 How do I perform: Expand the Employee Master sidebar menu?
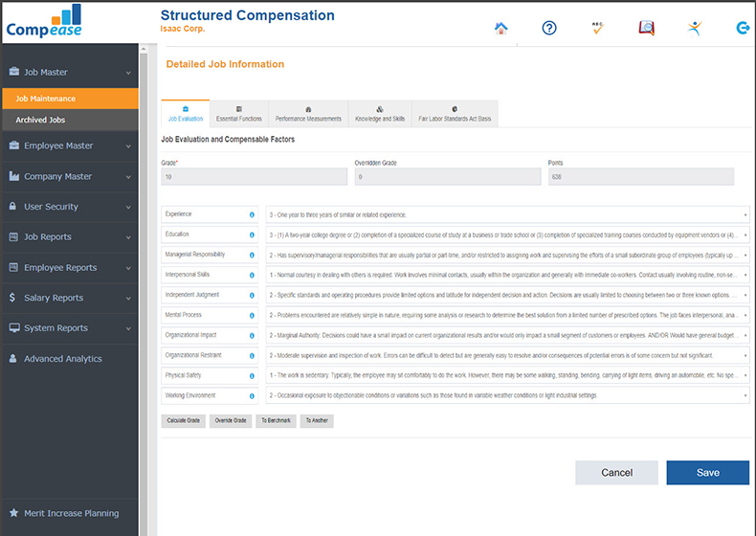click(x=69, y=145)
